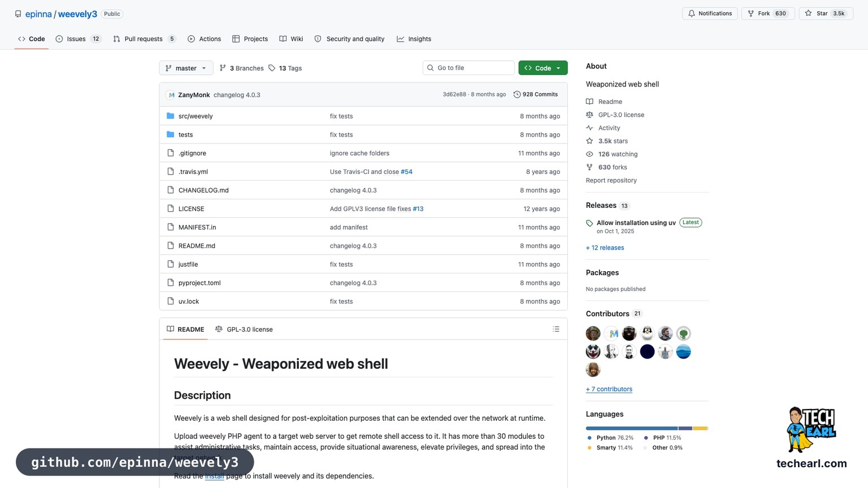
Task: Click the 'add manifest' commit message
Action: tap(349, 227)
